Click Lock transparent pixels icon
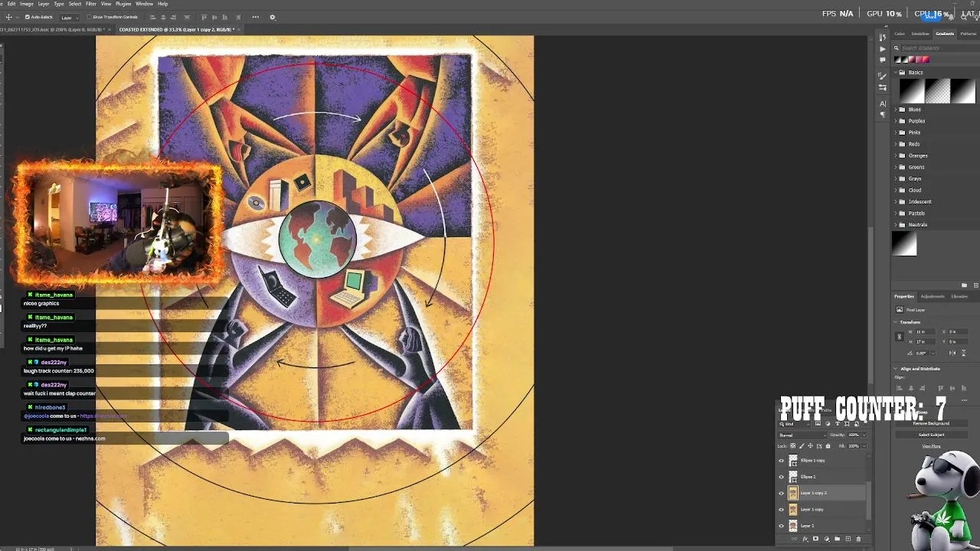Image resolution: width=980 pixels, height=551 pixels. pos(792,446)
